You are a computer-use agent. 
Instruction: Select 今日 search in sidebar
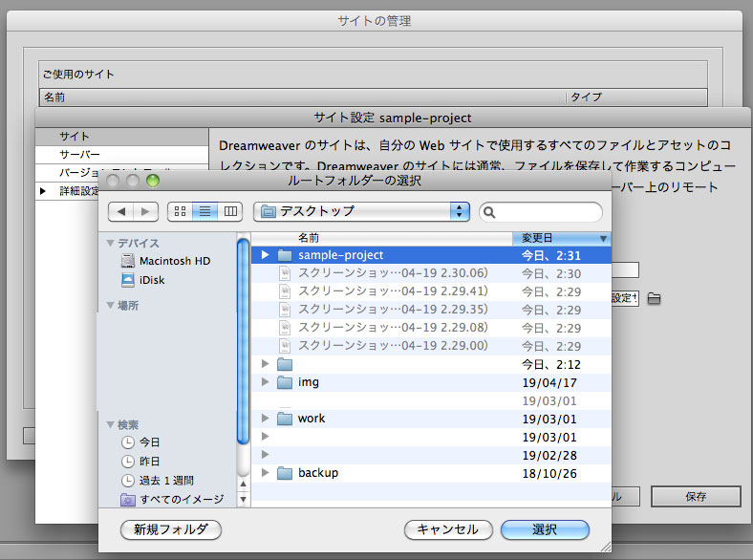click(140, 442)
